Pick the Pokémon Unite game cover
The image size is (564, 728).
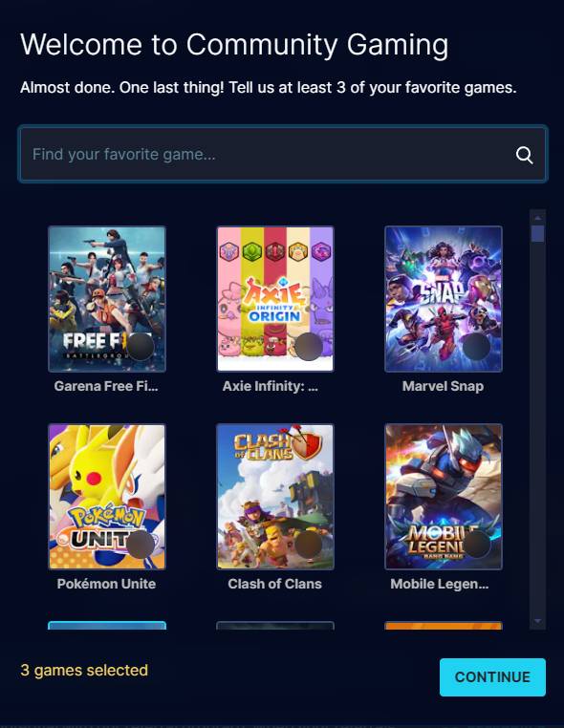click(x=107, y=497)
